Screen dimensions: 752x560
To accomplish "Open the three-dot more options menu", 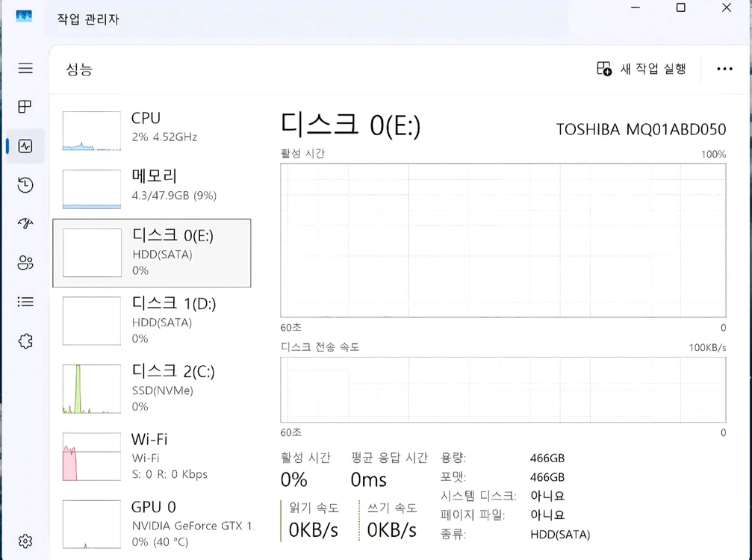I will [x=724, y=69].
